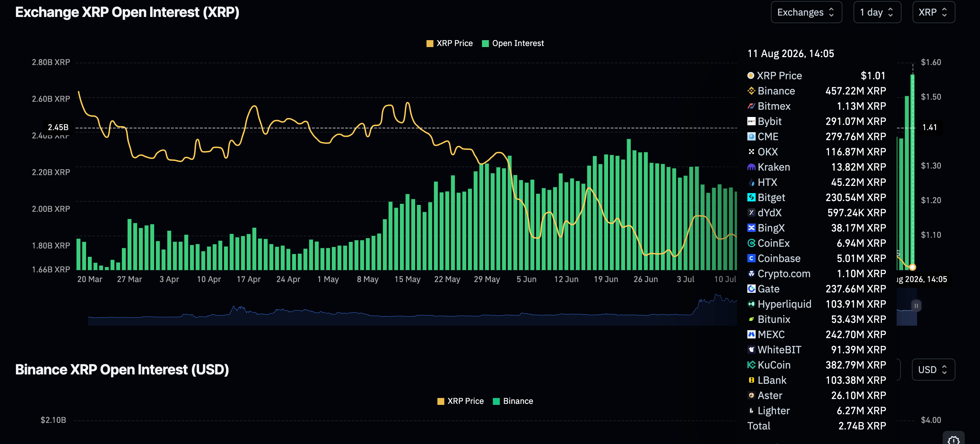Open the USD unit dropdown
980x444 pixels.
(x=933, y=369)
